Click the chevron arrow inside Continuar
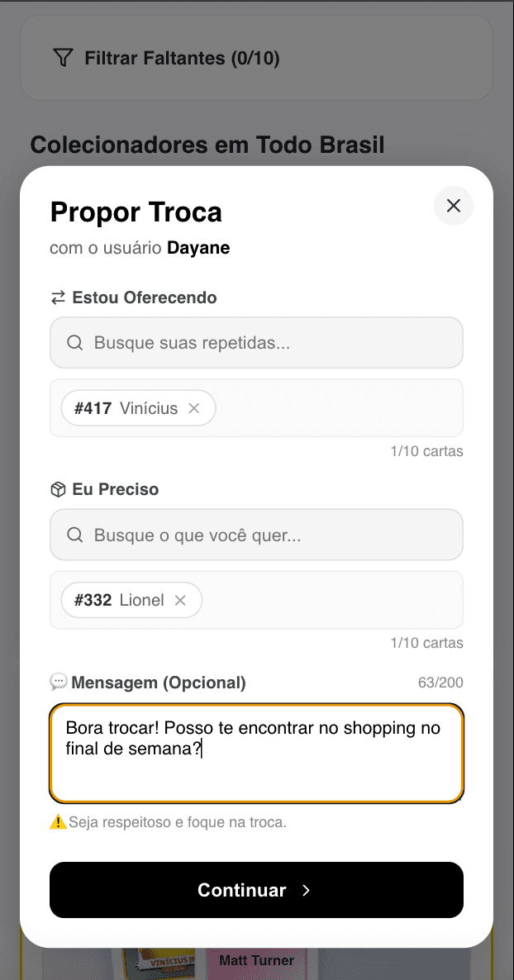Image resolution: width=514 pixels, height=980 pixels. (306, 890)
